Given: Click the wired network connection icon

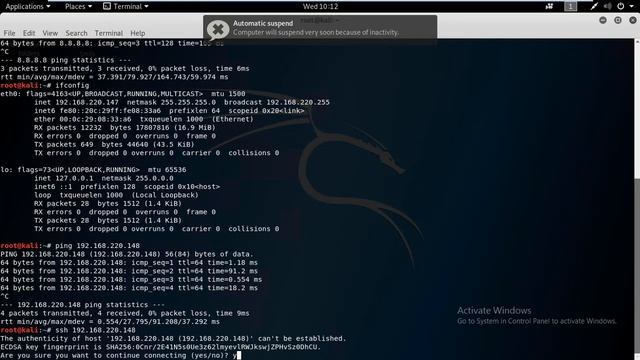Looking at the screenshot, I should click(x=594, y=7).
